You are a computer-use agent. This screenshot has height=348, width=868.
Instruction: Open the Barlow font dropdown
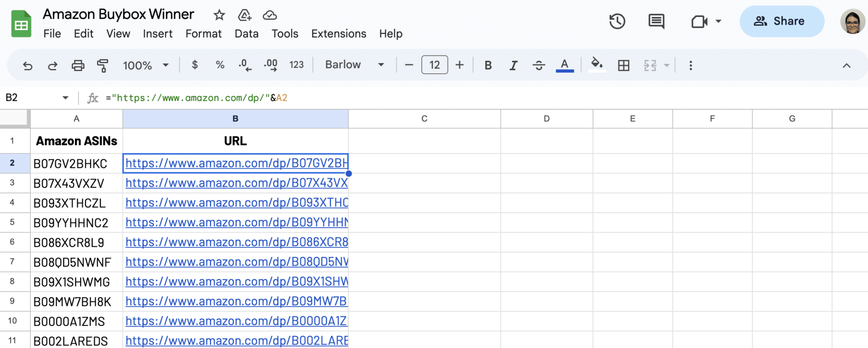click(354, 65)
